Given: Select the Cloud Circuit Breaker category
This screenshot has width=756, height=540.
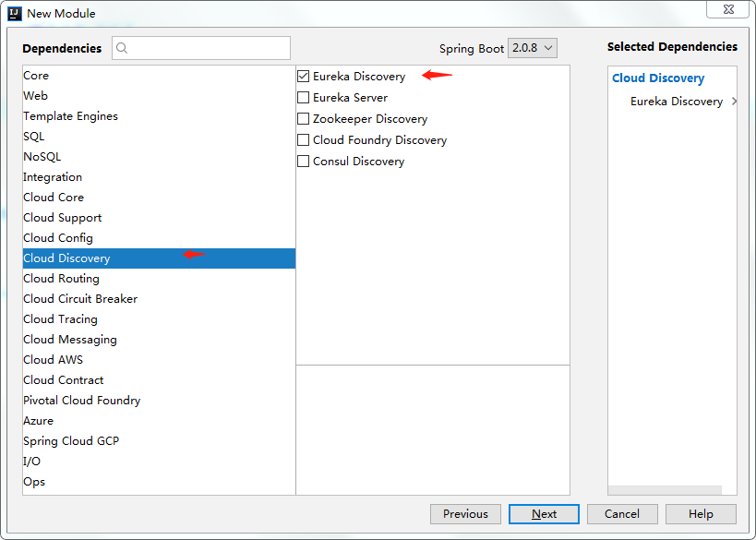Looking at the screenshot, I should [159, 299].
